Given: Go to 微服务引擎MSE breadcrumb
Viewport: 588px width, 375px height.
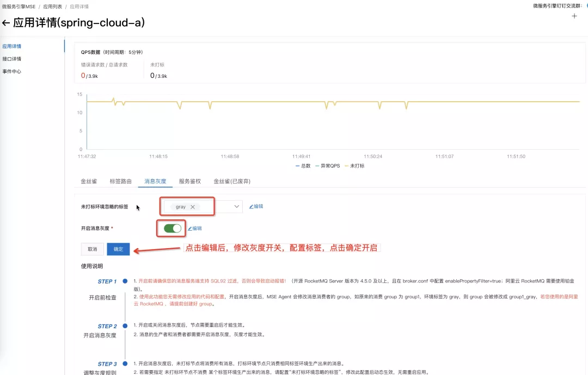Looking at the screenshot, I should (x=19, y=7).
